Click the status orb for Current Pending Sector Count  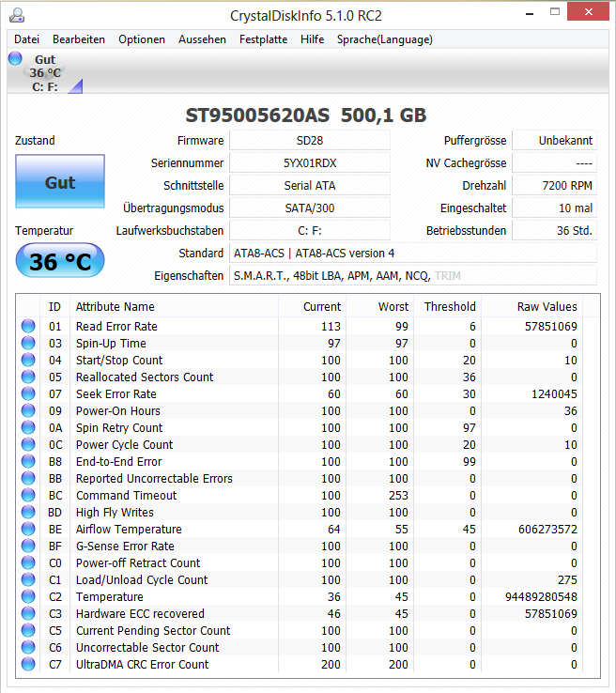pyautogui.click(x=28, y=630)
